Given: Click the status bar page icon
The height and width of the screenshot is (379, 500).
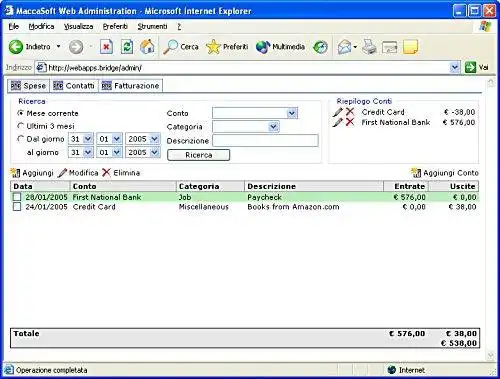Looking at the screenshot, I should pos(8,370).
